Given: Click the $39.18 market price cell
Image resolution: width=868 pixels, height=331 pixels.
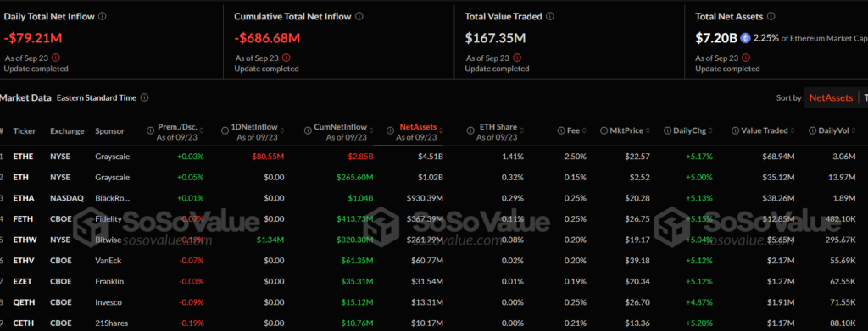Looking at the screenshot, I should click(x=637, y=261).
